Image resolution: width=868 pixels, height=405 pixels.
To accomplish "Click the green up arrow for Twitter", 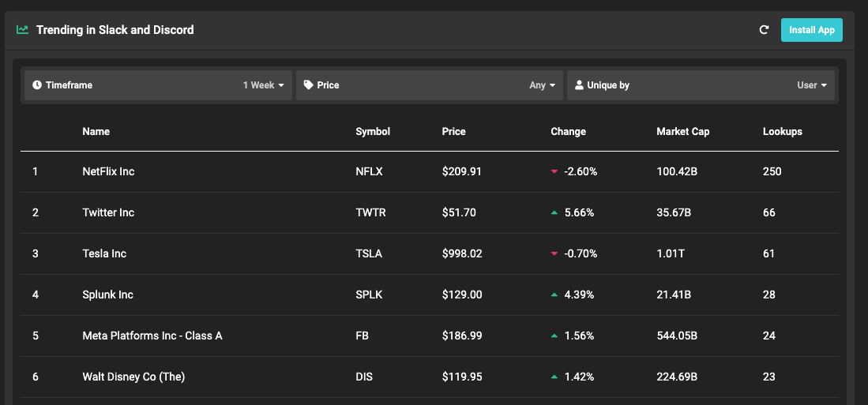I will coord(554,213).
